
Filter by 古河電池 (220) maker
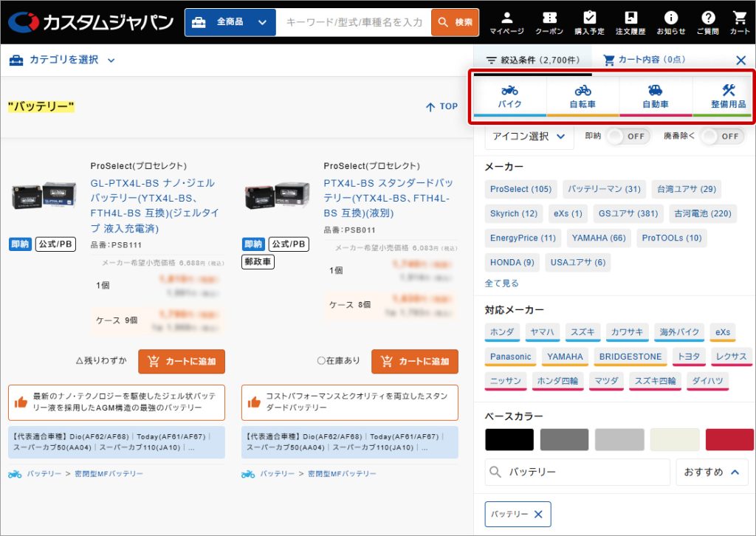[703, 213]
